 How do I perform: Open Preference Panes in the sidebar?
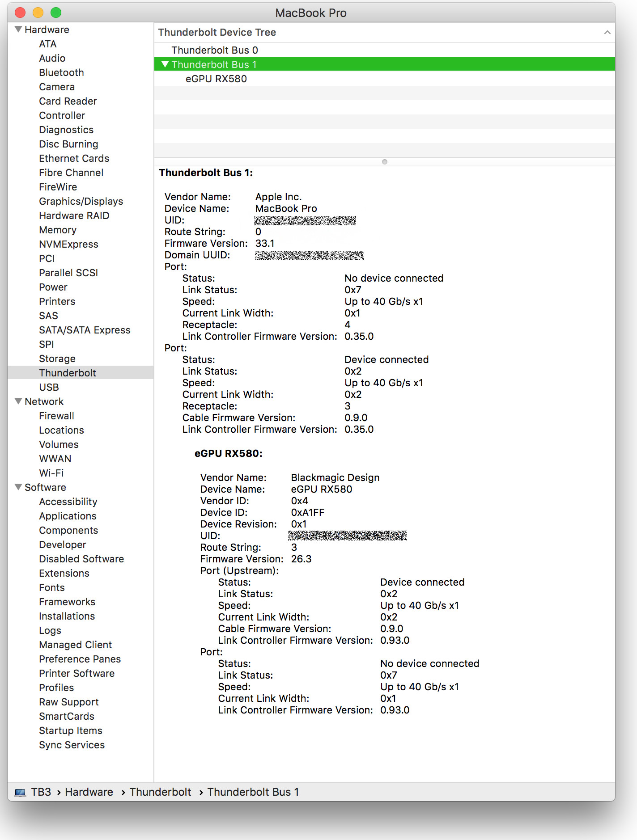coord(80,659)
